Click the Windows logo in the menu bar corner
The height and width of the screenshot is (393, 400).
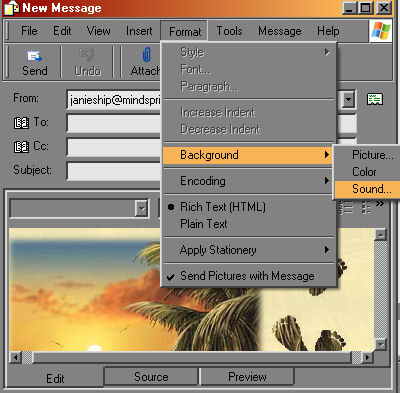pyautogui.click(x=380, y=31)
